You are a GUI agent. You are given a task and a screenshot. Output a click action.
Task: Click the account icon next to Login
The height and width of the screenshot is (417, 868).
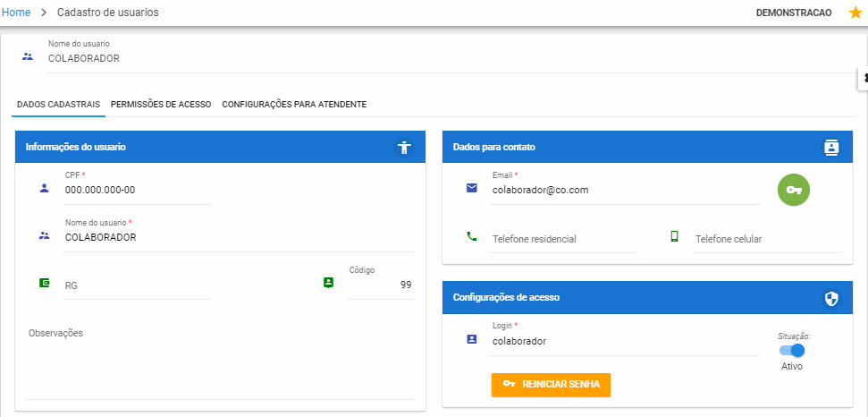(x=472, y=339)
